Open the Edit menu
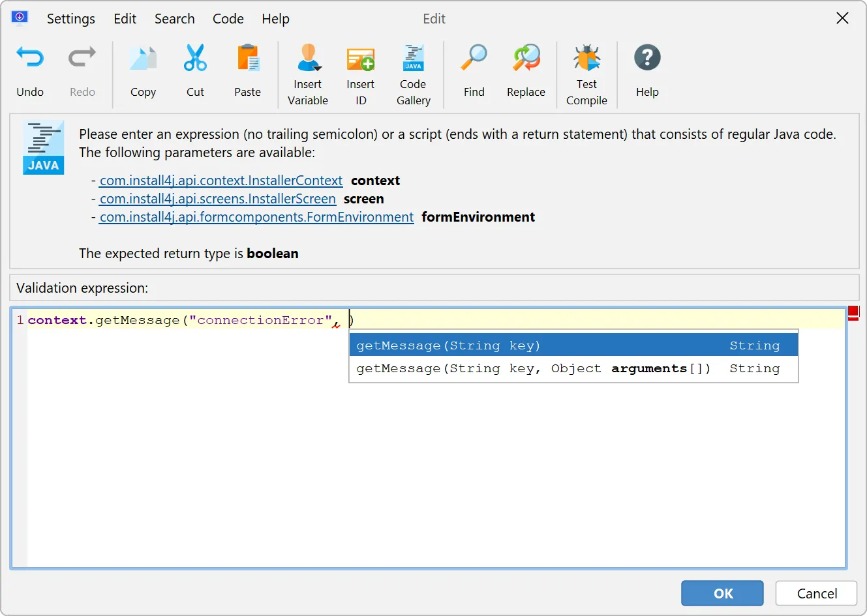This screenshot has height=616, width=867. (x=125, y=19)
